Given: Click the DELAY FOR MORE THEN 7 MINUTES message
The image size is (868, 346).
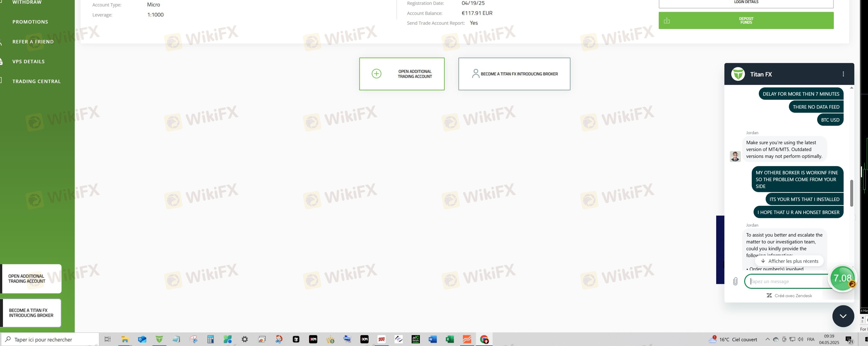Looking at the screenshot, I should click(x=801, y=94).
